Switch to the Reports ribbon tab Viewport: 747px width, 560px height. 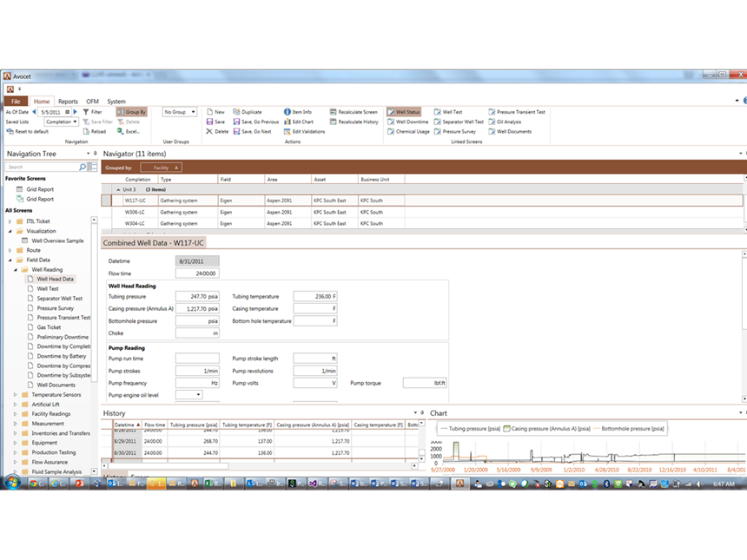point(68,101)
